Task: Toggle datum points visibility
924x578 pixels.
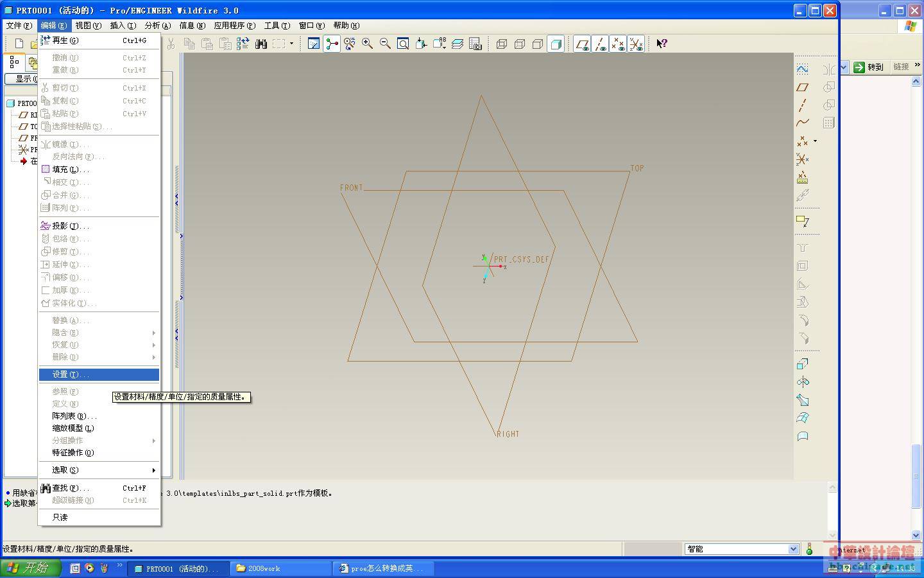Action: click(x=618, y=44)
